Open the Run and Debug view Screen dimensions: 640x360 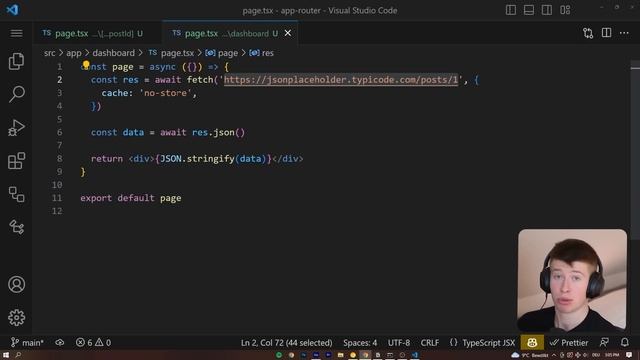coord(16,127)
